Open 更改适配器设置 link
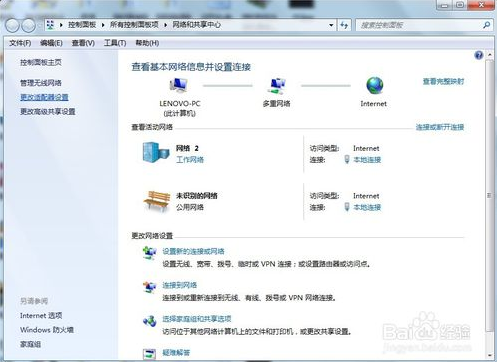The image size is (497, 362). [44, 97]
